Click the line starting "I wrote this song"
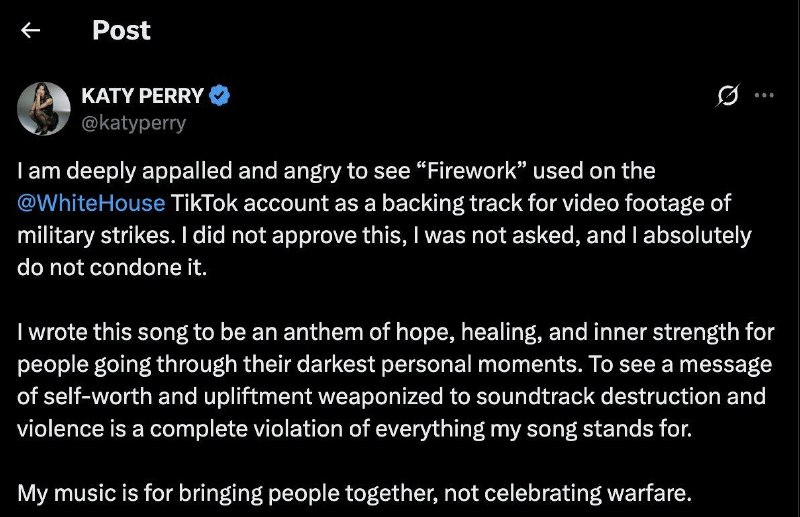800x517 pixels. point(396,332)
